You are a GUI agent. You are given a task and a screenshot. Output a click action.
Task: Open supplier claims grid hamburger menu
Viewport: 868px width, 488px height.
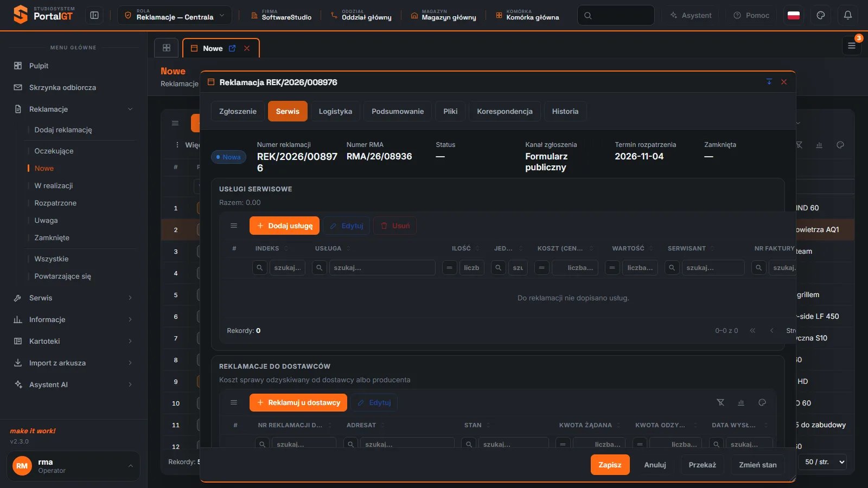(x=234, y=402)
